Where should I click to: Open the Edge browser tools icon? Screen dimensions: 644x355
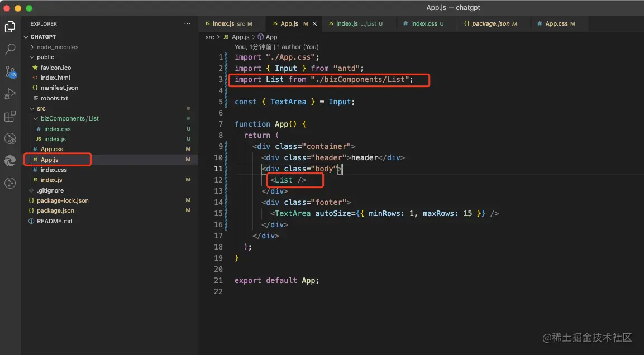(10, 160)
